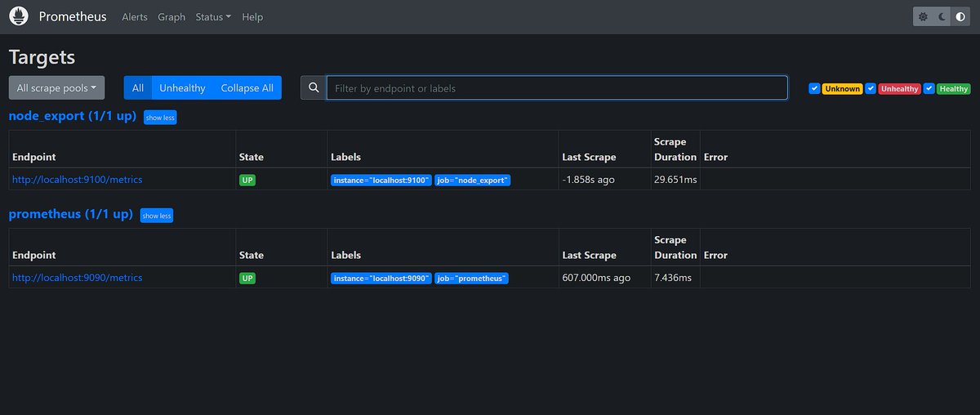
Task: Click the Targets page heading
Action: point(42,57)
